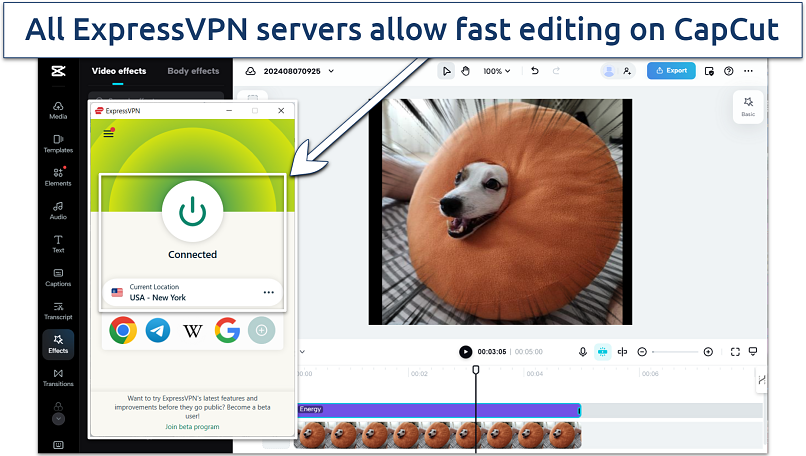
Task: Open the Basic effect properties panel
Action: coord(748,106)
